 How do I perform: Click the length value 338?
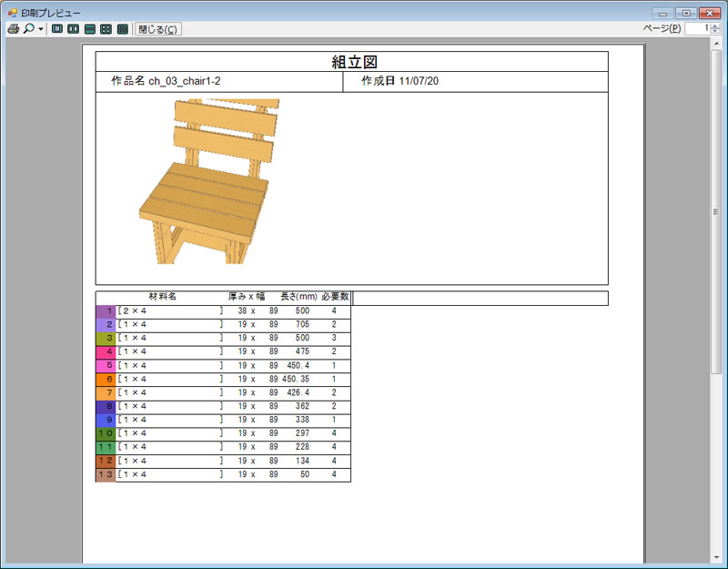click(302, 420)
